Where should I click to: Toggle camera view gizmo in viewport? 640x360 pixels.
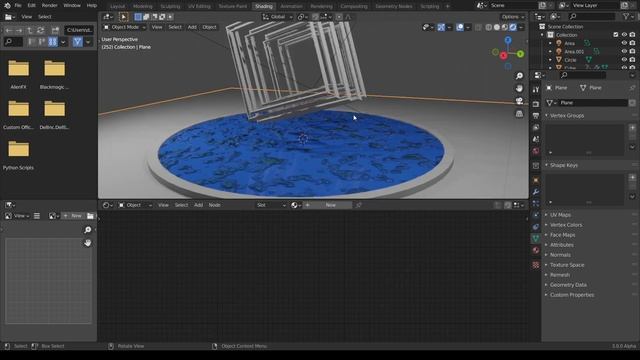(x=519, y=101)
